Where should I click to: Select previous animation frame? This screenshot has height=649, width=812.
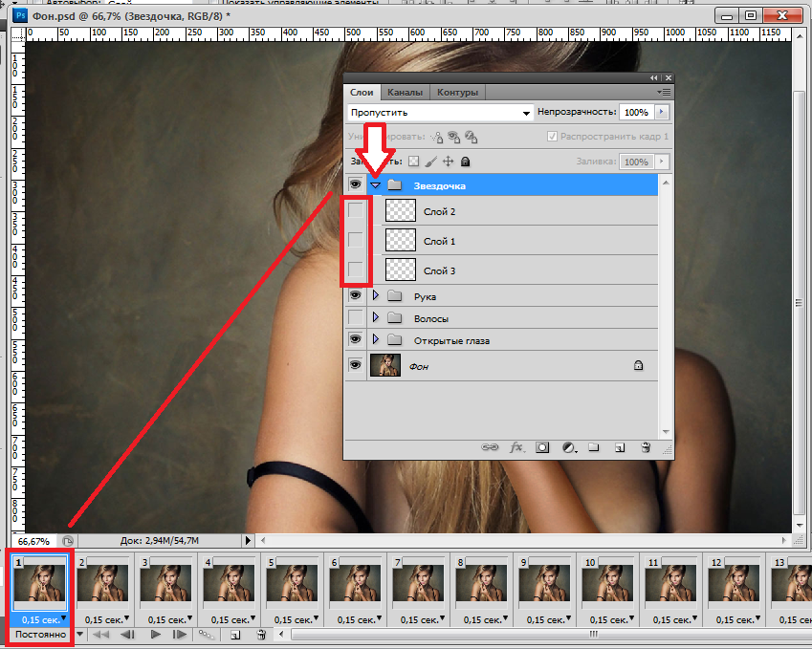tap(127, 634)
